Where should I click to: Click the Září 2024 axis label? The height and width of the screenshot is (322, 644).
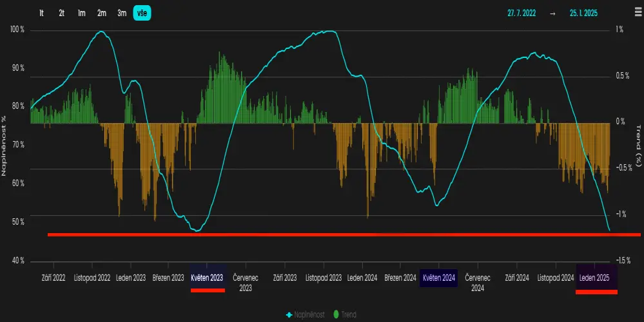click(517, 278)
